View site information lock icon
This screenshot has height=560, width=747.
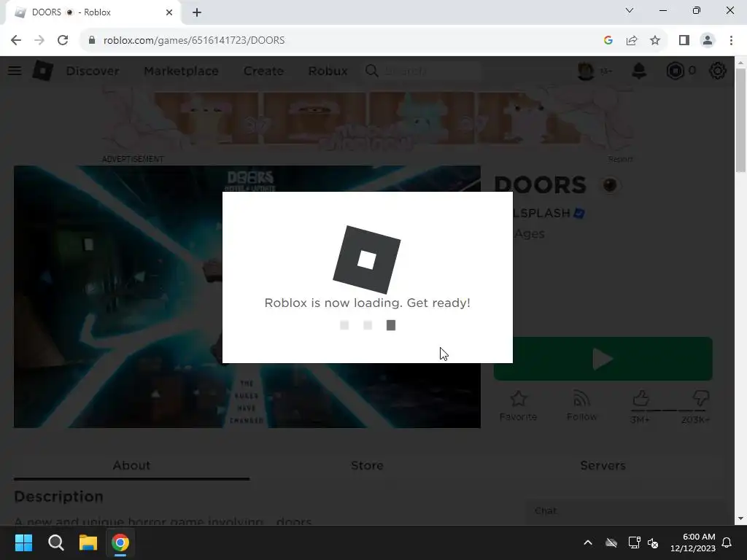coord(92,40)
